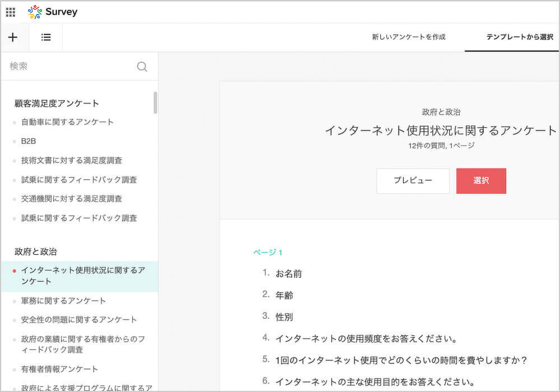Open the apps grid launcher icon
This screenshot has width=560, height=392.
pos(11,12)
